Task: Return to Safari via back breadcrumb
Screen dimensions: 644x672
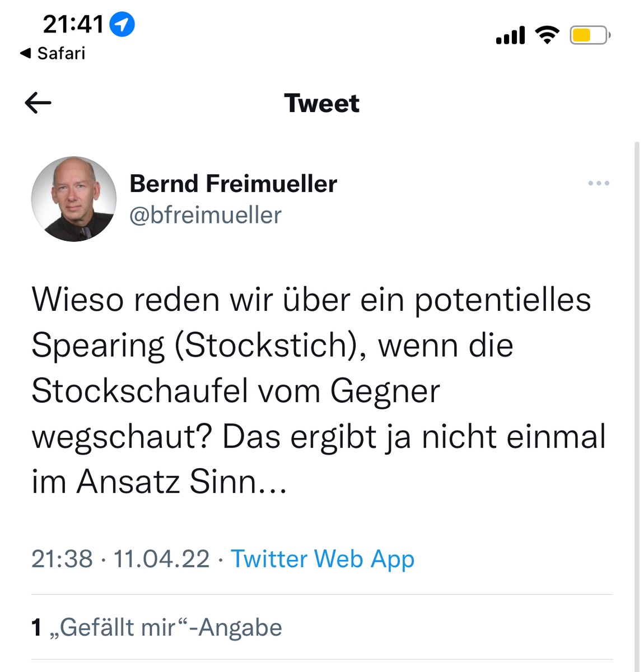Action: click(x=52, y=53)
